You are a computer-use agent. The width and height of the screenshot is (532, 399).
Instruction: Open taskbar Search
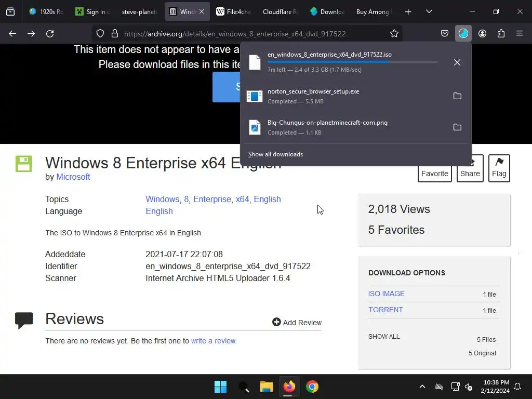click(x=244, y=387)
